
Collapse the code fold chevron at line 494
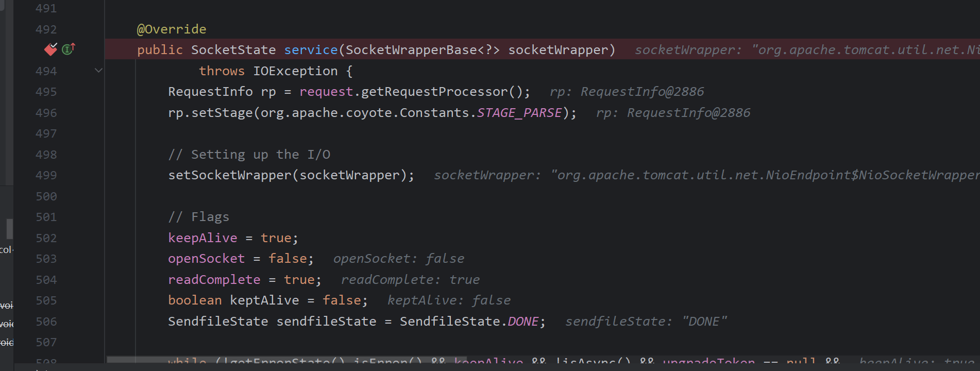coord(98,71)
